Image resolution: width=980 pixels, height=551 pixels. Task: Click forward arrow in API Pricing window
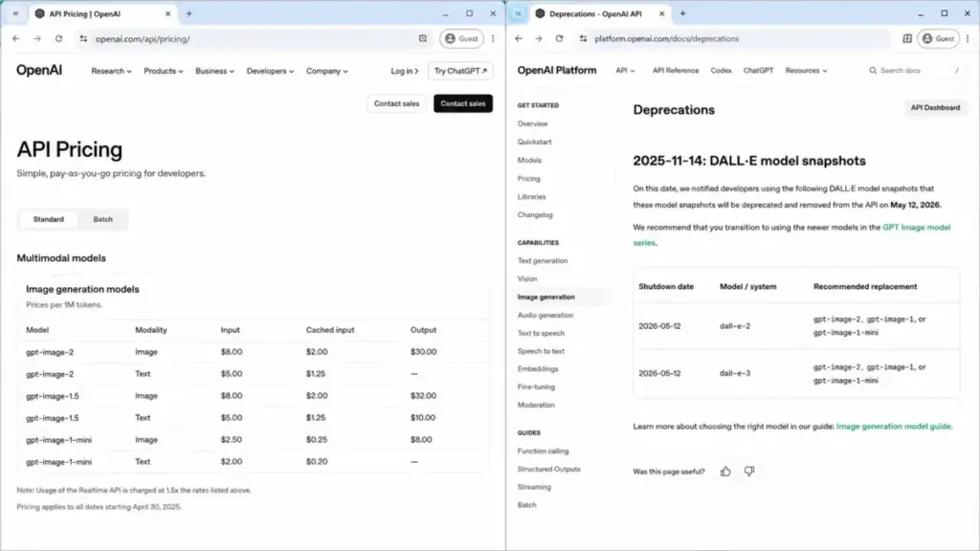pos(37,38)
